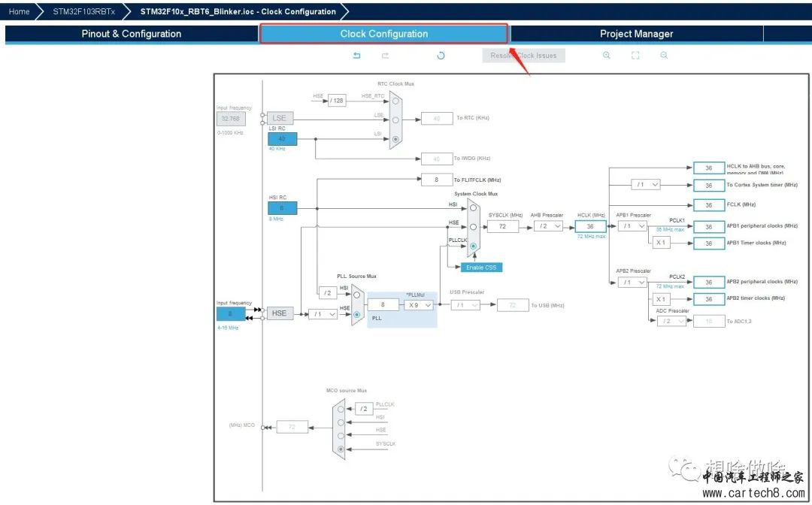Open the APB1 Prescaler dropdown
The width and height of the screenshot is (812, 505).
point(632,226)
